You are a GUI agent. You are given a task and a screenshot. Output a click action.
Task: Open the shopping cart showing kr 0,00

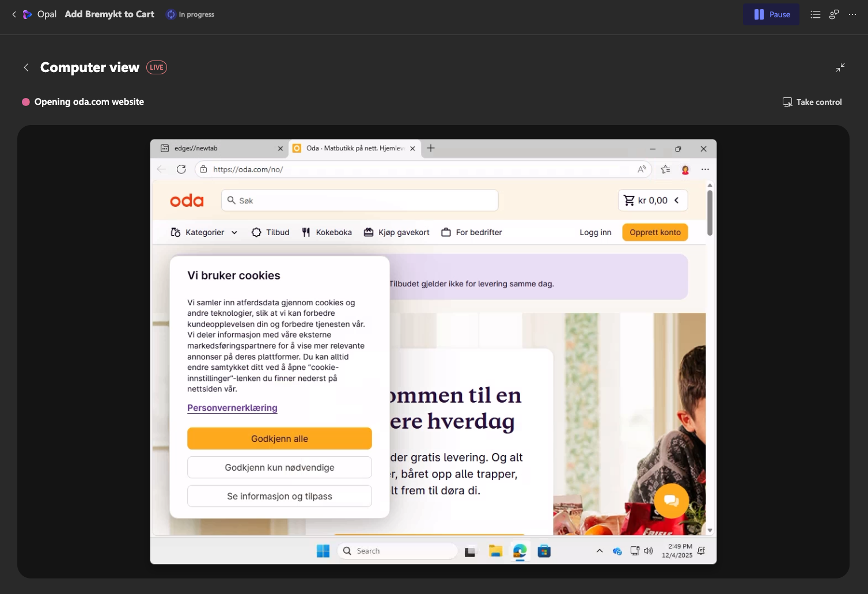pos(645,200)
